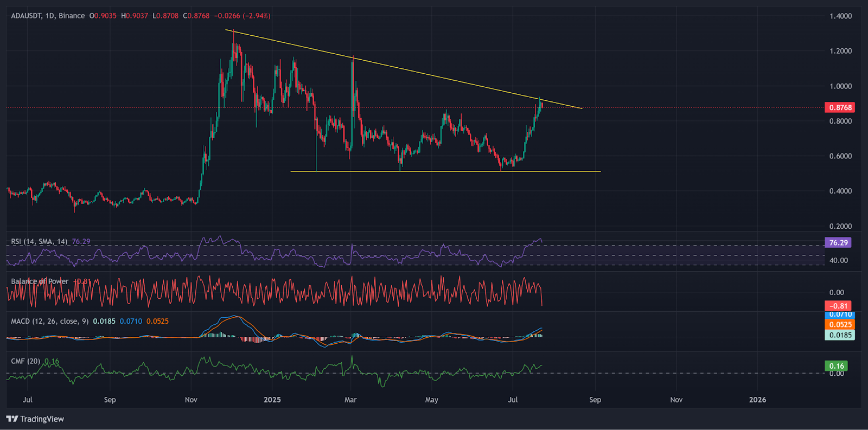868x430 pixels.
Task: Click the TradingView logo icon
Action: coord(12,419)
